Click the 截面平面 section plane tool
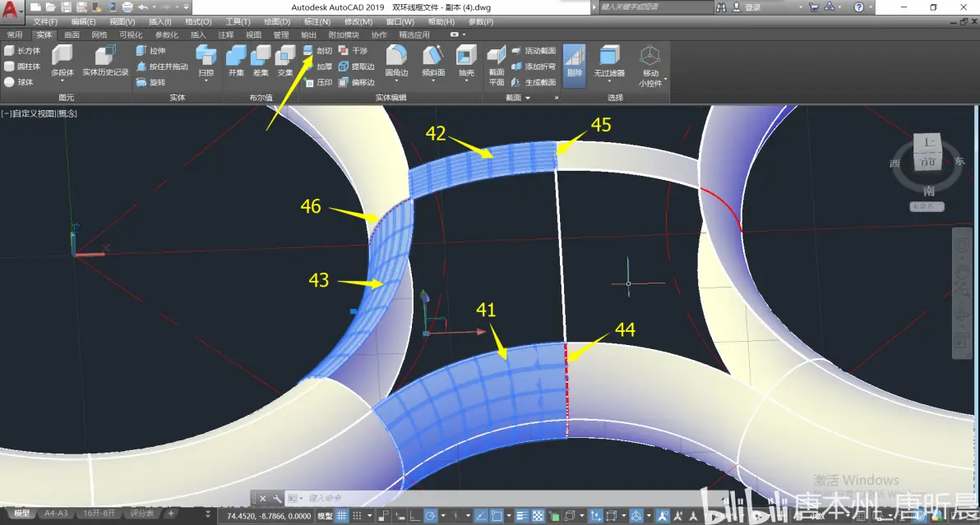The width and height of the screenshot is (980, 525). pyautogui.click(x=497, y=66)
